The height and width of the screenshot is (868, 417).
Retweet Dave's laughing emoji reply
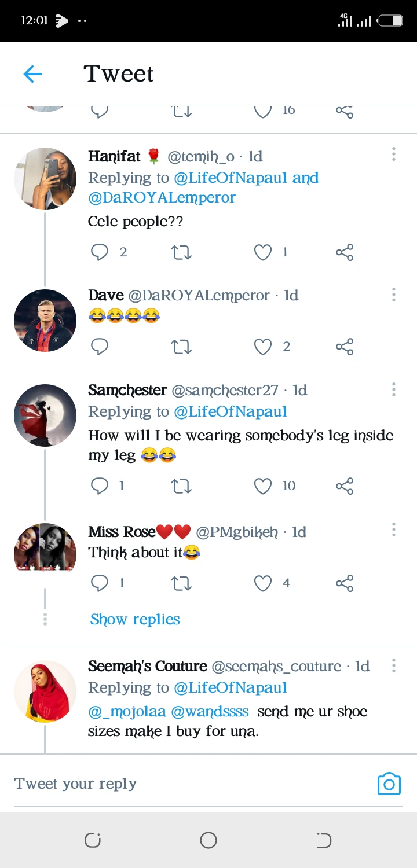coord(181,347)
